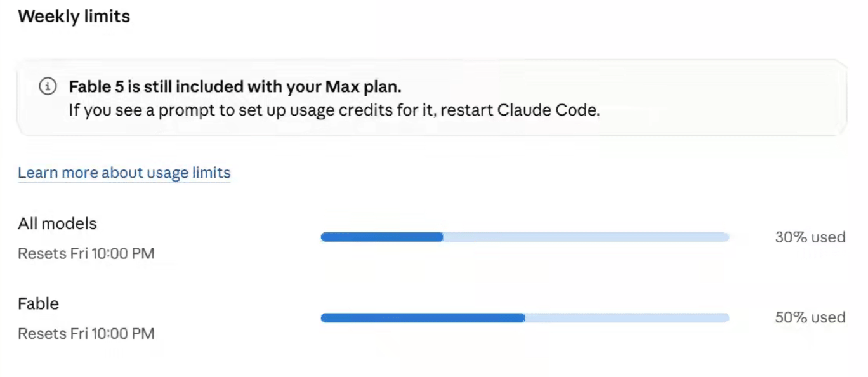The image size is (868, 377).
Task: Click the end of the Fable progress track
Action: pos(725,318)
